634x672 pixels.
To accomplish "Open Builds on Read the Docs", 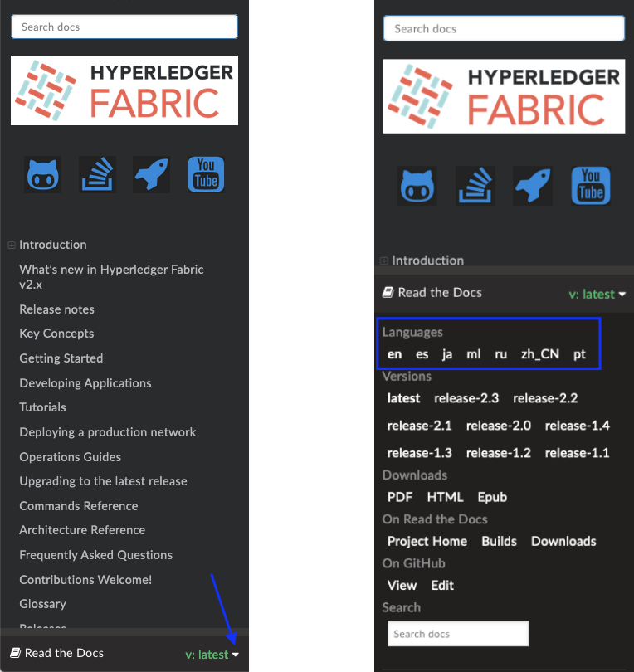I will [x=499, y=541].
